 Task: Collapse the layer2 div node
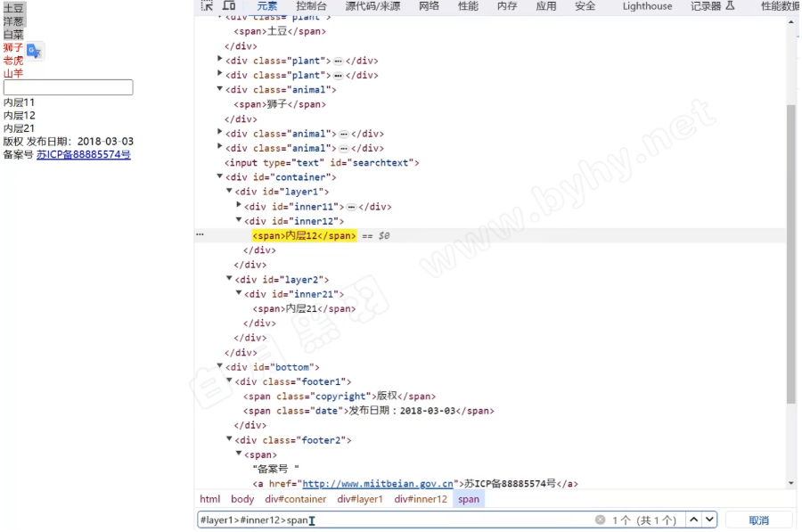click(229, 280)
